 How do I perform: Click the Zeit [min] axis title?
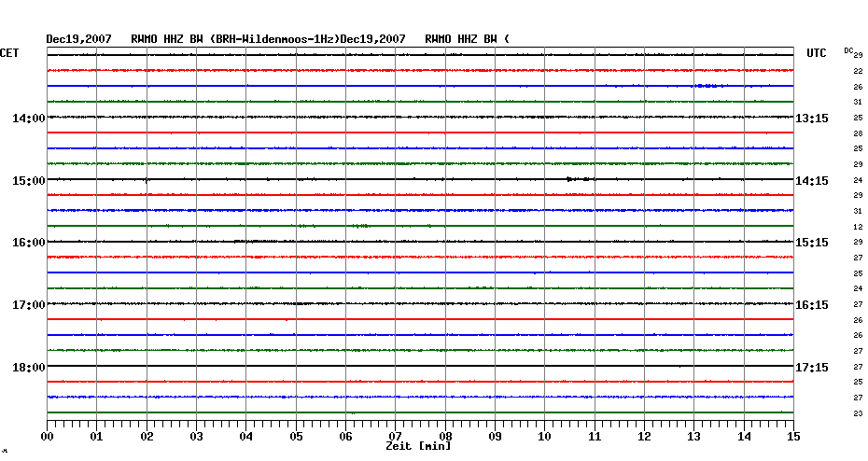coord(418,446)
